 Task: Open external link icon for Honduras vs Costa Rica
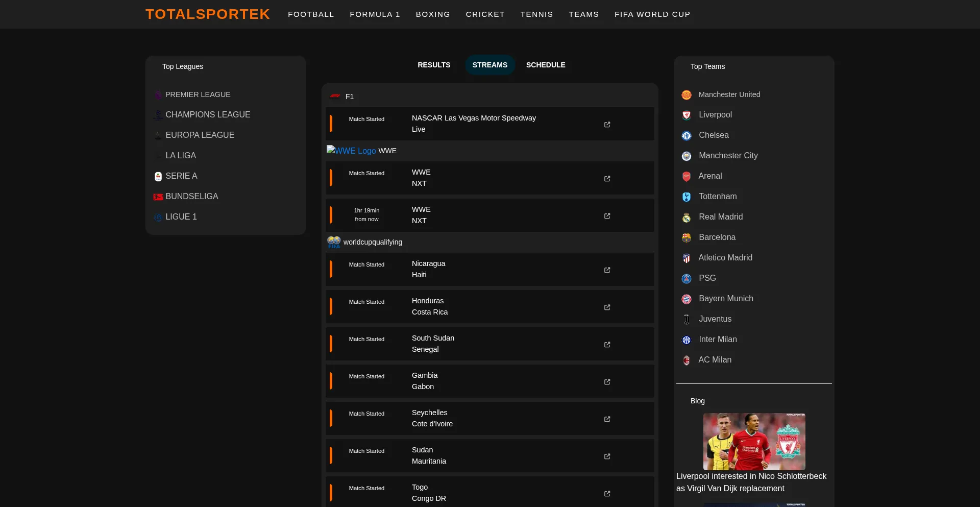click(607, 307)
